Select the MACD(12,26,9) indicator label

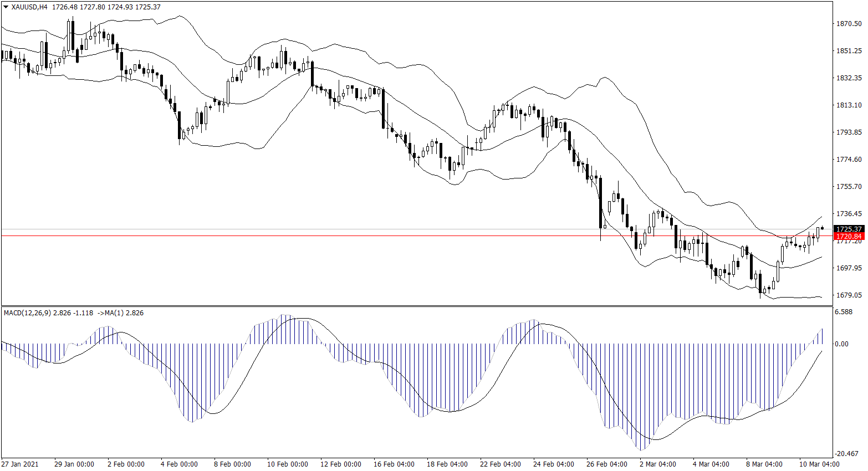click(27, 313)
